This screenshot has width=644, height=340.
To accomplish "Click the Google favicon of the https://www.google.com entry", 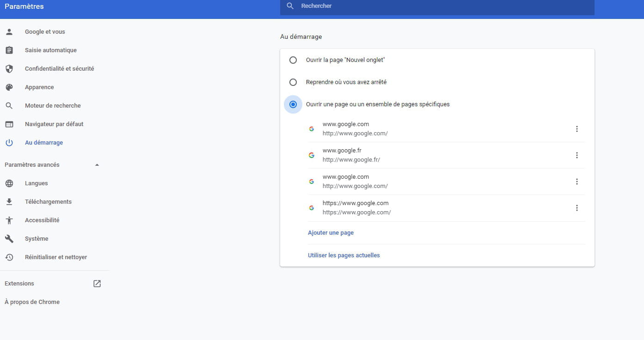I will [312, 208].
